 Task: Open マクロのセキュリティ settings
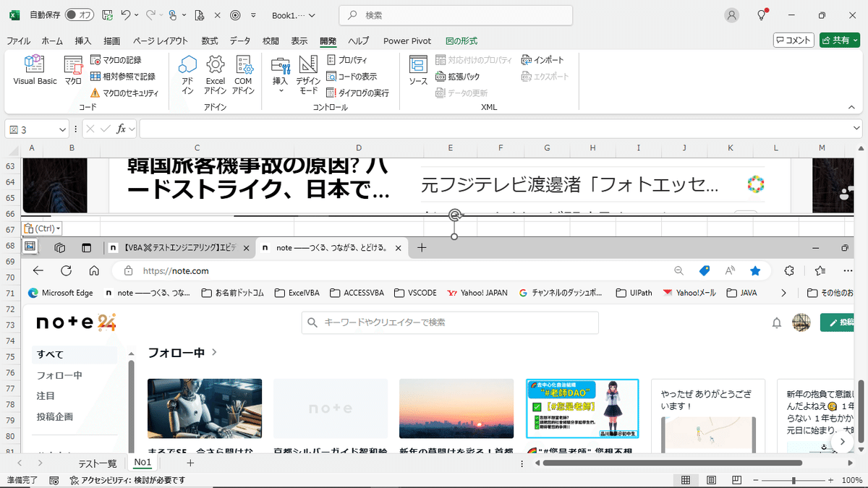click(x=124, y=93)
